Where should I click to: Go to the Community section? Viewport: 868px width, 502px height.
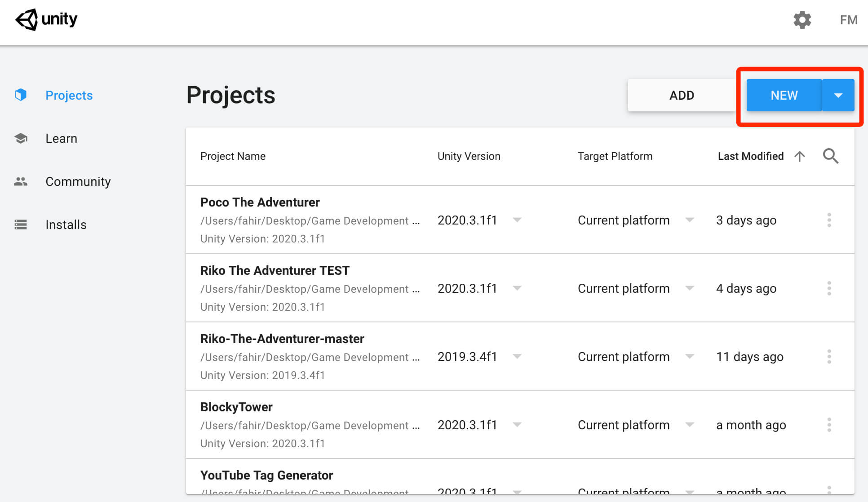tap(78, 181)
